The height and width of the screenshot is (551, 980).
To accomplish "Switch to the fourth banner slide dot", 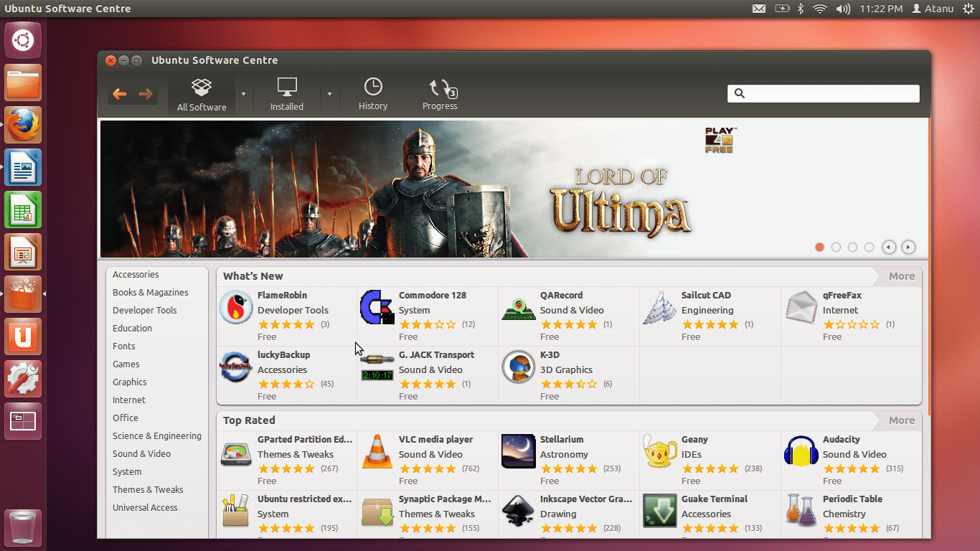I will click(x=869, y=247).
